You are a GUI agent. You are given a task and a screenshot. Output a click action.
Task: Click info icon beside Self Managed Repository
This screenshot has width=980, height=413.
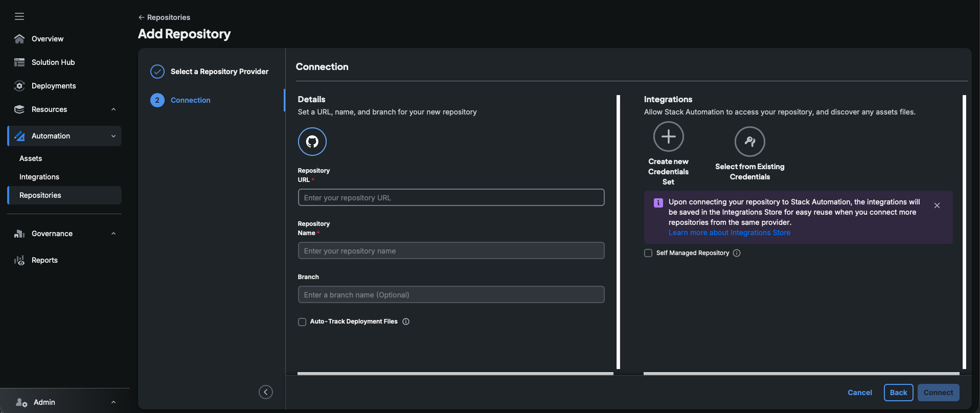tap(737, 253)
